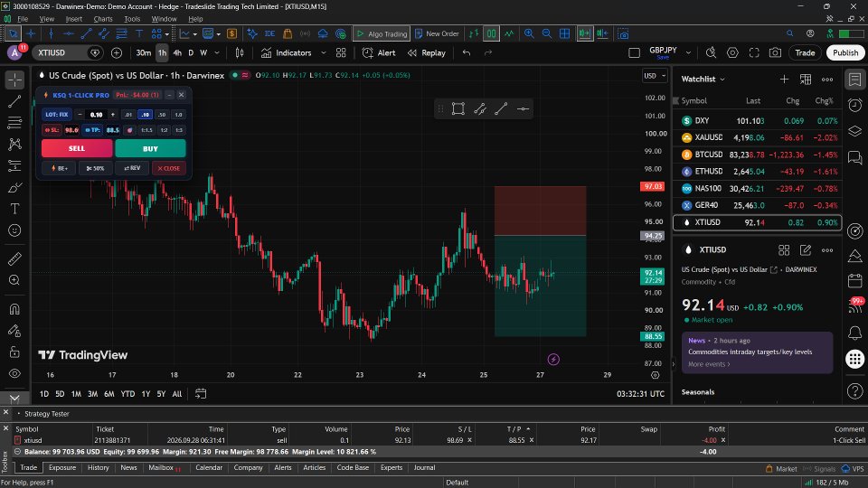Select the rectangle tool in floating toolbar
Screen dimensions: 868x488
coord(458,108)
